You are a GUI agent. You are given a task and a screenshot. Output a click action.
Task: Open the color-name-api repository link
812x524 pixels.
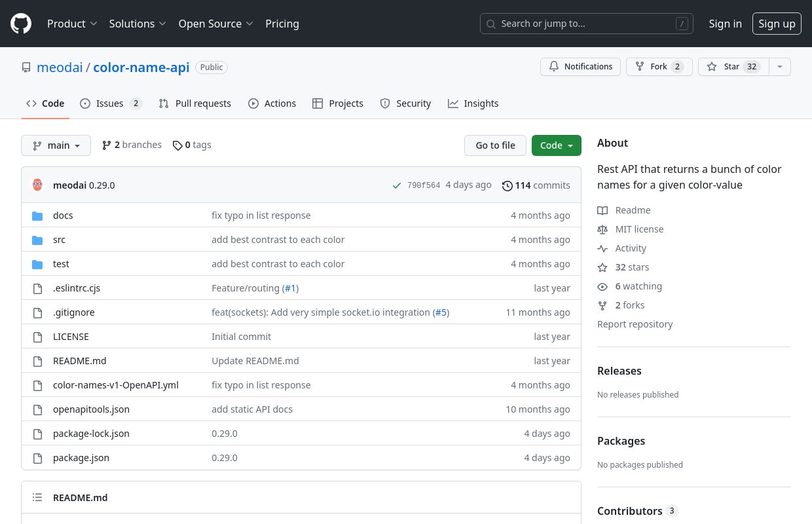[141, 67]
